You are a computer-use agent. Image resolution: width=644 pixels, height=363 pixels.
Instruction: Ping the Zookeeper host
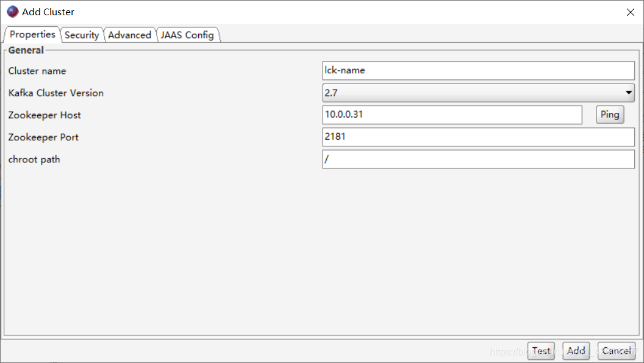pyautogui.click(x=610, y=114)
